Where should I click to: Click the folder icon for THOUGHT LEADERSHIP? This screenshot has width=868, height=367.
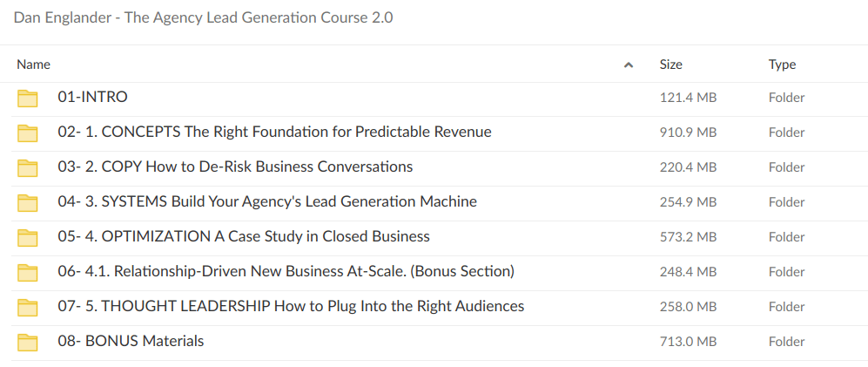29,307
